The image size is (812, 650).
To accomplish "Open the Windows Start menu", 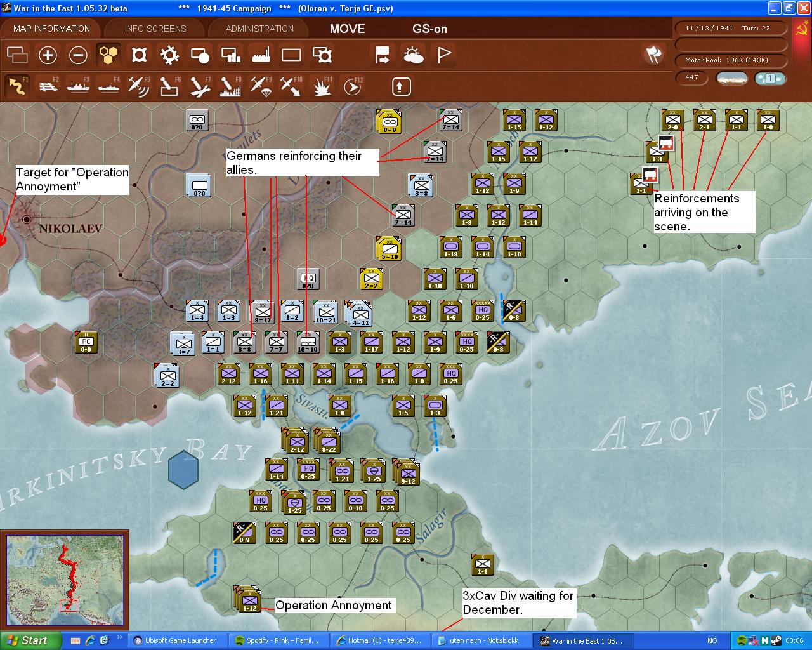I will [29, 640].
